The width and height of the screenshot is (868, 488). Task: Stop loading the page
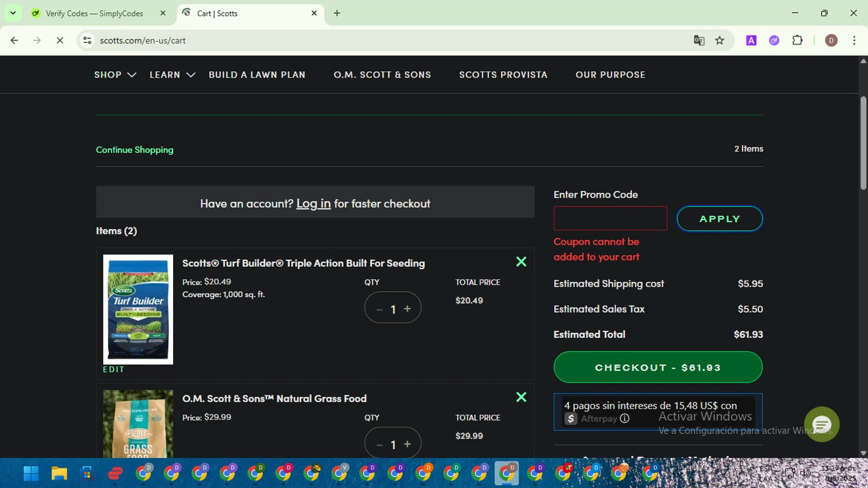pyautogui.click(x=60, y=41)
